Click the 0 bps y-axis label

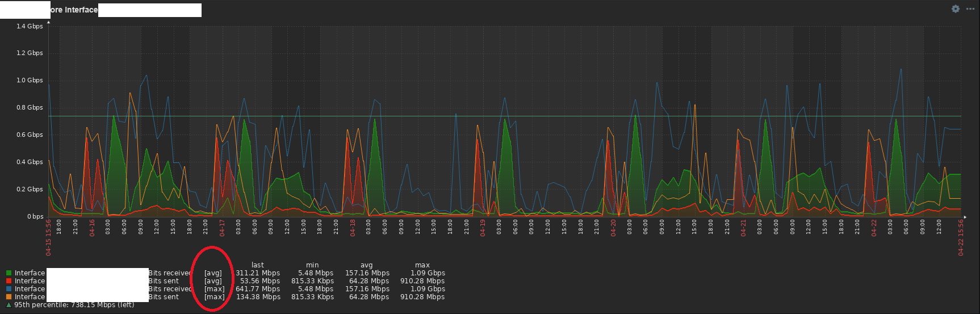[35, 216]
